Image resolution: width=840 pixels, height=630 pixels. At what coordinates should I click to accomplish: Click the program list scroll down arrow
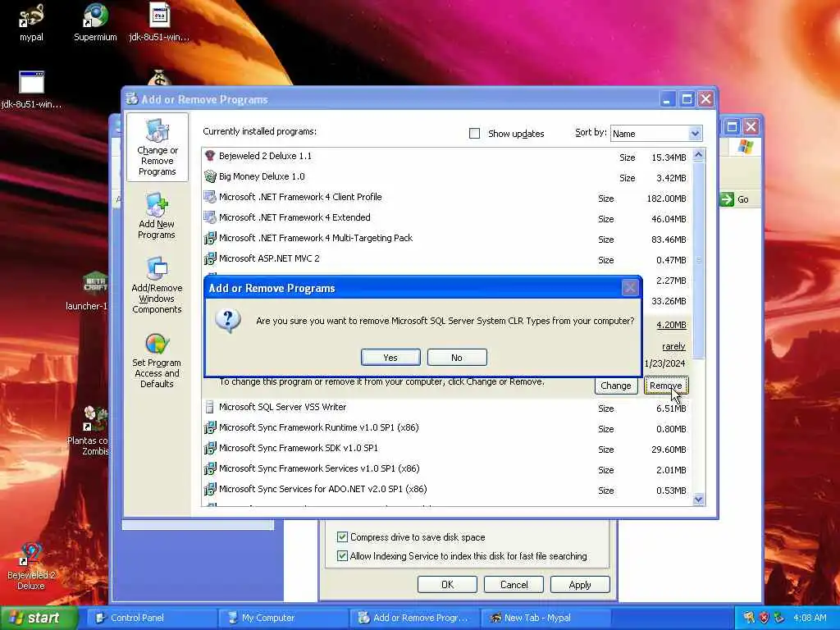pos(699,500)
